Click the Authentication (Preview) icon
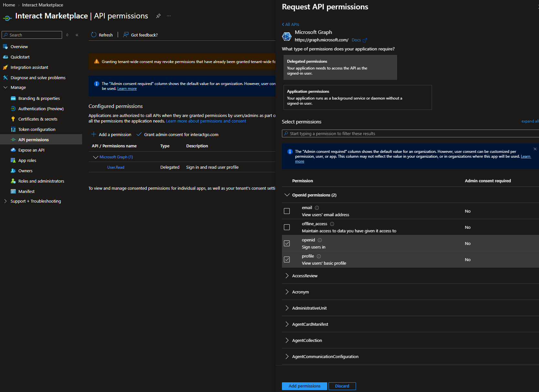The height and width of the screenshot is (392, 539). [x=13, y=109]
